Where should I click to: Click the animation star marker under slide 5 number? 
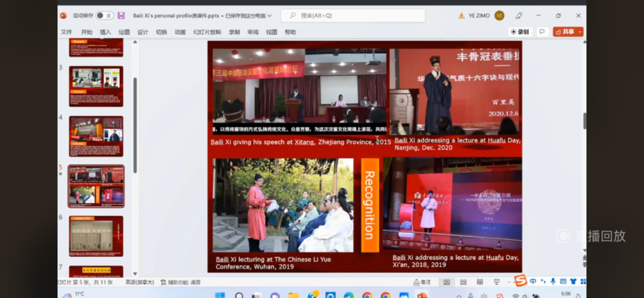tap(60, 174)
